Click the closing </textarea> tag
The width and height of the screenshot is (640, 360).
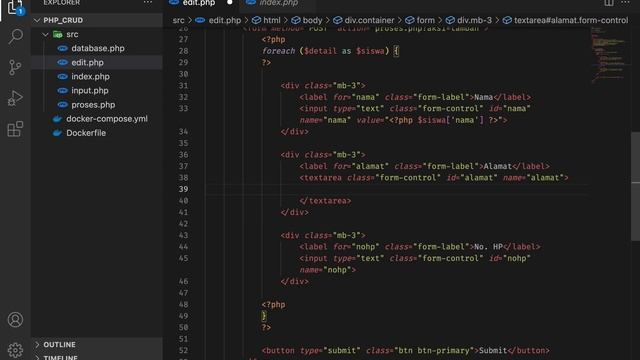[x=325, y=201]
